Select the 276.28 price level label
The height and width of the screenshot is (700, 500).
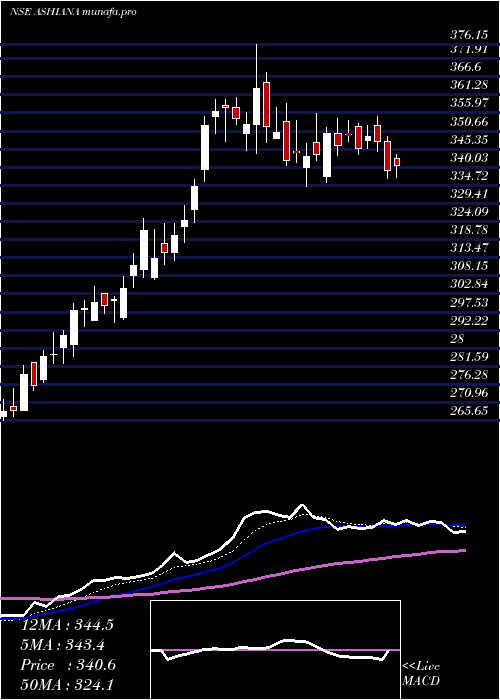[x=468, y=375]
